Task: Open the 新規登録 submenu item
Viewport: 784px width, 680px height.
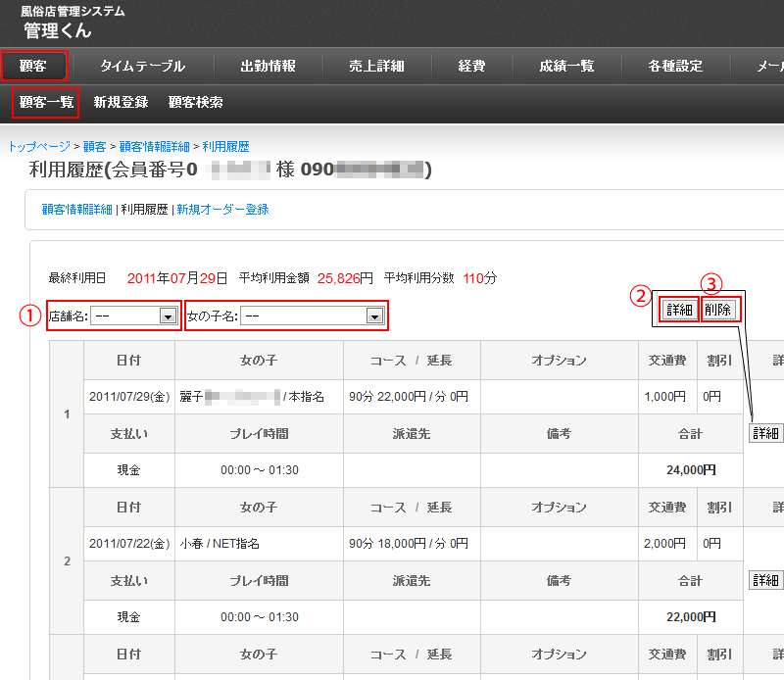Action: pos(121,102)
